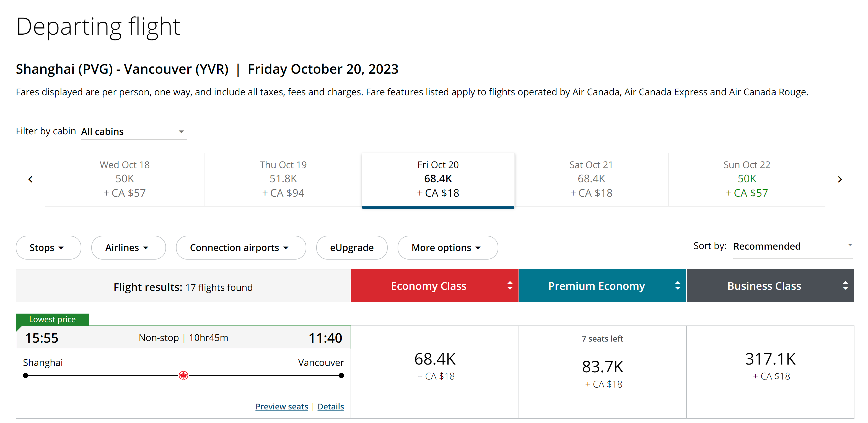Click Economy Class sort arrows icon
The image size is (868, 423).
[510, 285]
